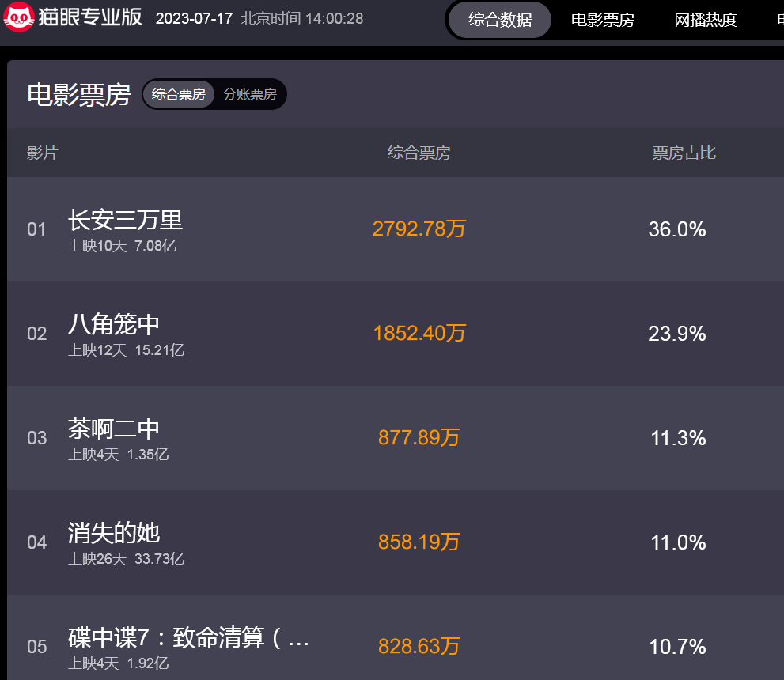Open movie 消失的她 details
784x680 pixels.
(x=114, y=533)
